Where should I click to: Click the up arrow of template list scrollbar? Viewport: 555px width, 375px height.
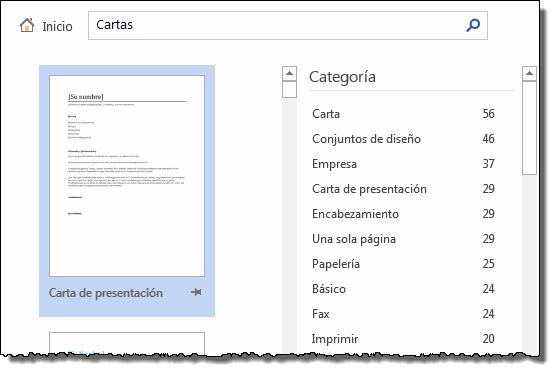point(289,73)
